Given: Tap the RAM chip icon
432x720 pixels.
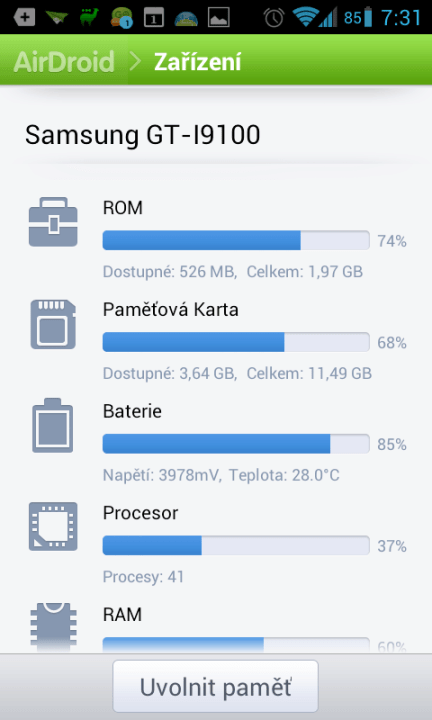Looking at the screenshot, I should click(53, 626).
